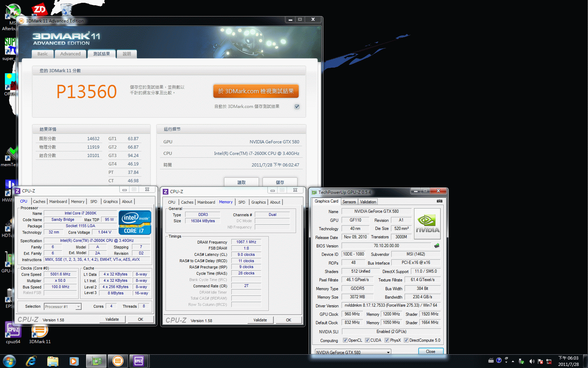Click the 儲存 save button in 3DMark

click(280, 182)
